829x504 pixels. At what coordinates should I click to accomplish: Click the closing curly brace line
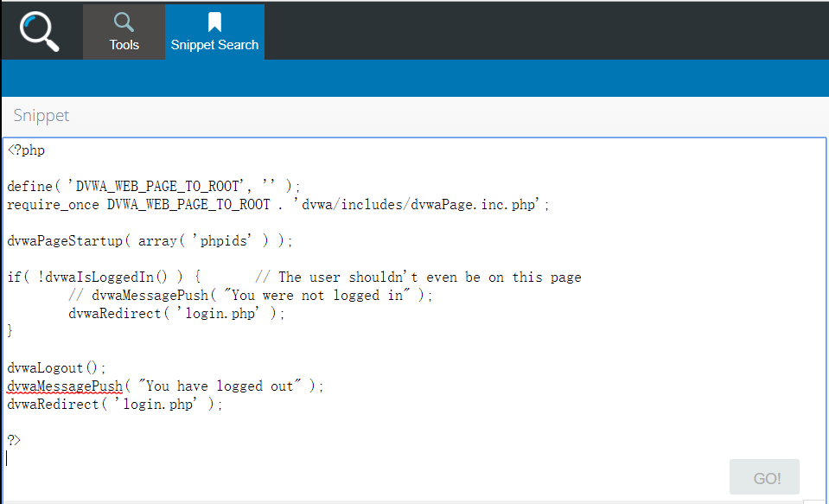point(10,331)
